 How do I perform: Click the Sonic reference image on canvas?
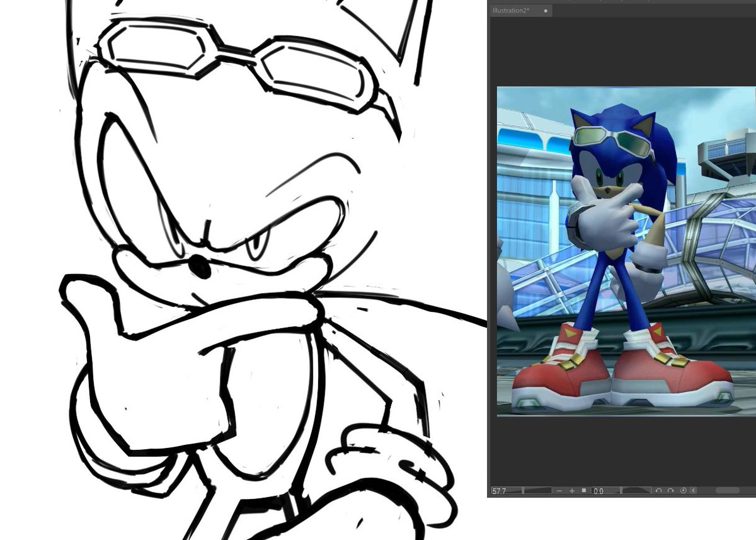click(x=626, y=251)
